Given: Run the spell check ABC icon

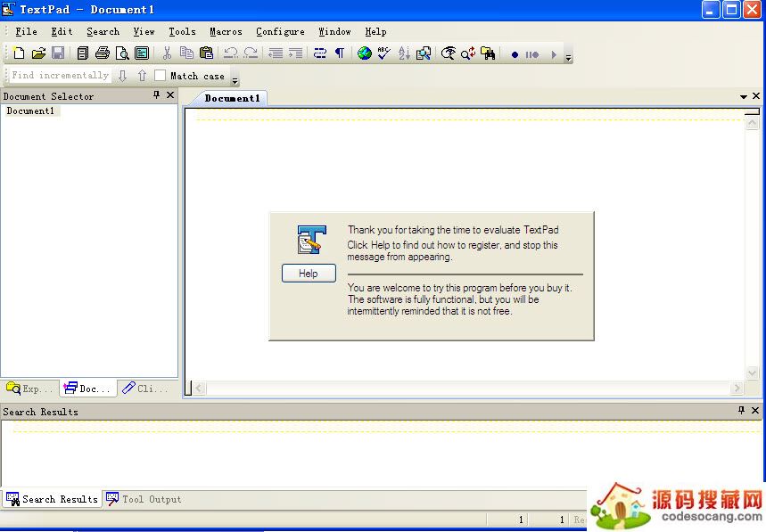Looking at the screenshot, I should click(383, 53).
